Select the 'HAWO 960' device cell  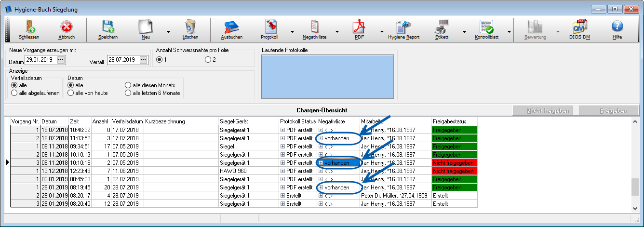click(249, 171)
